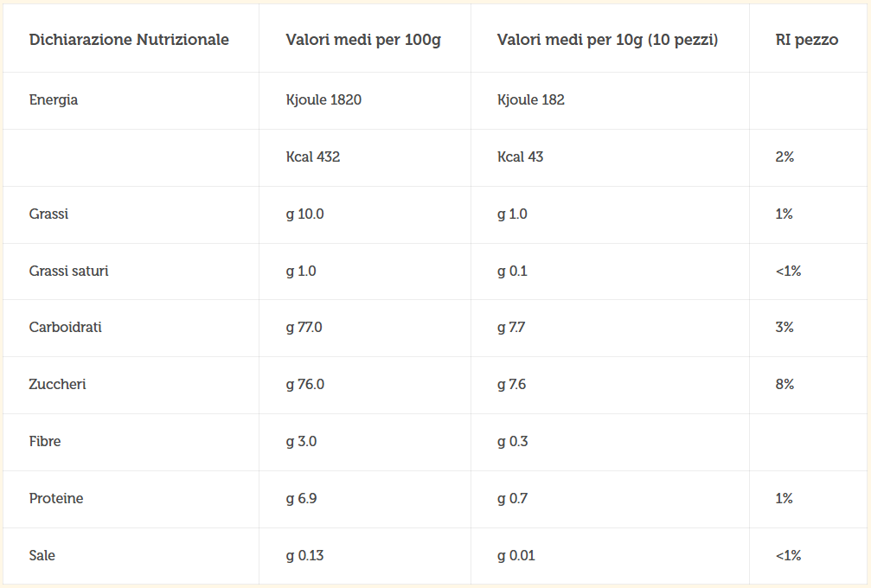Select the RI pezzo column header

(807, 40)
